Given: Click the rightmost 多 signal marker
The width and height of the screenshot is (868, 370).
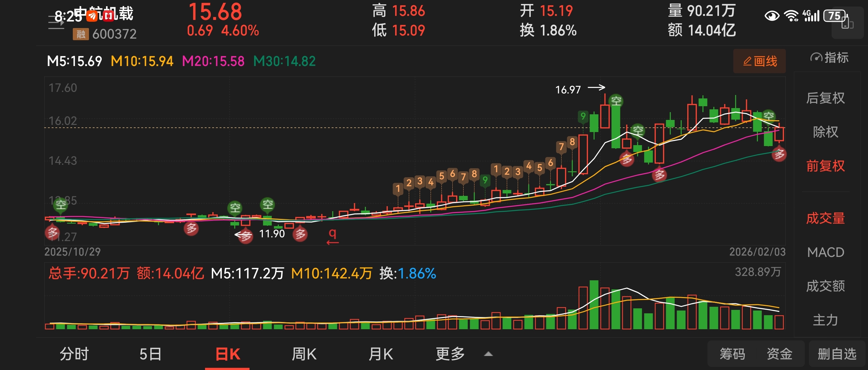Looking at the screenshot, I should (x=779, y=154).
